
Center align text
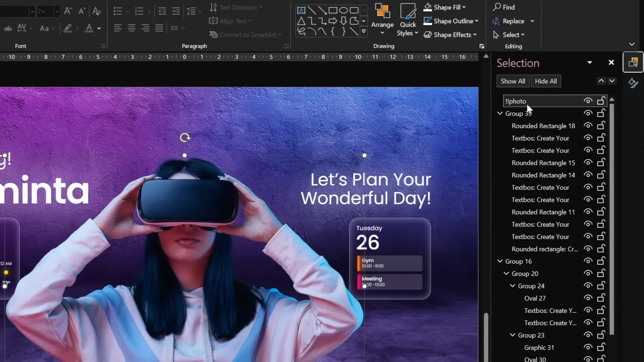[131, 28]
